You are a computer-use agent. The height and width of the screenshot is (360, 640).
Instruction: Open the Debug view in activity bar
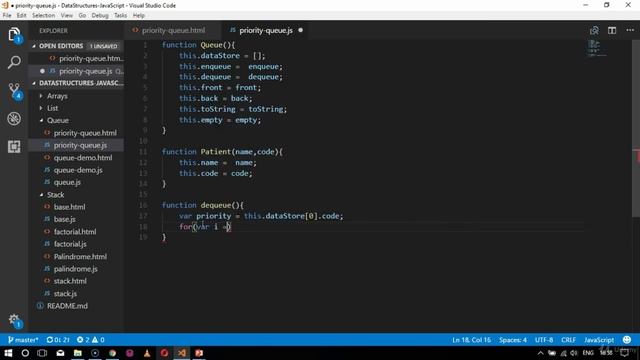14,119
